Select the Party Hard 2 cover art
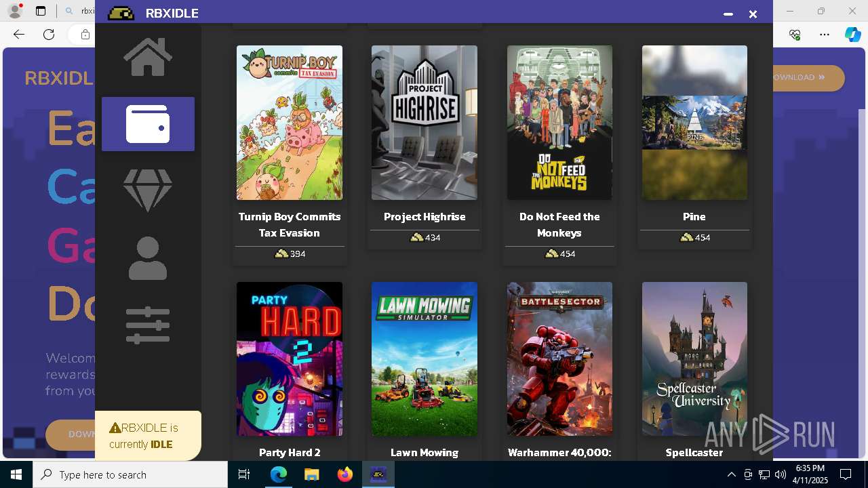Screen dimensions: 868x488 [290, 359]
